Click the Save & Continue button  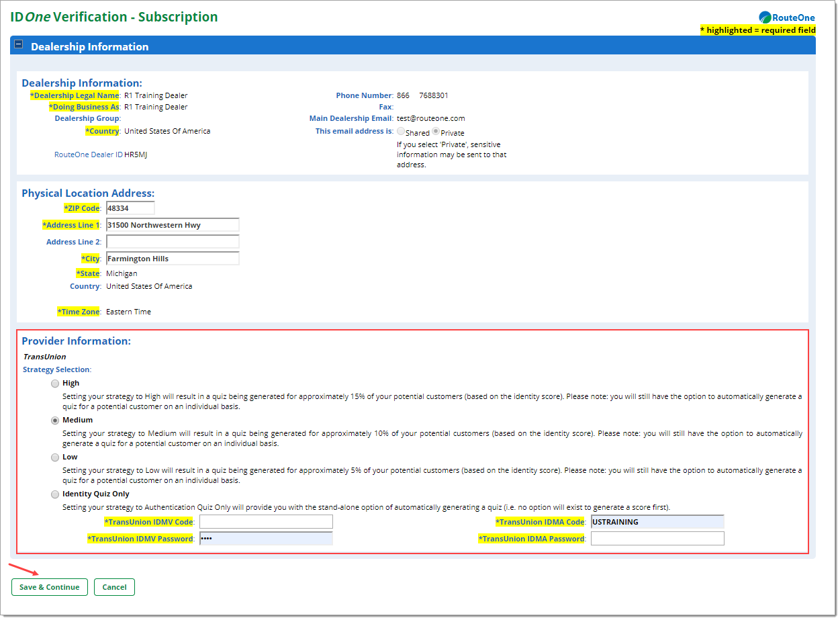coord(50,587)
